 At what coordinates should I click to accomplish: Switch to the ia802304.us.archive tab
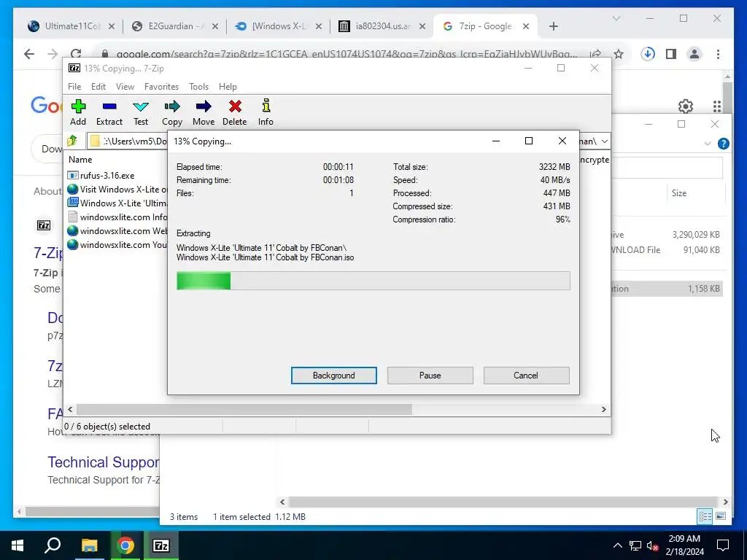(x=382, y=26)
